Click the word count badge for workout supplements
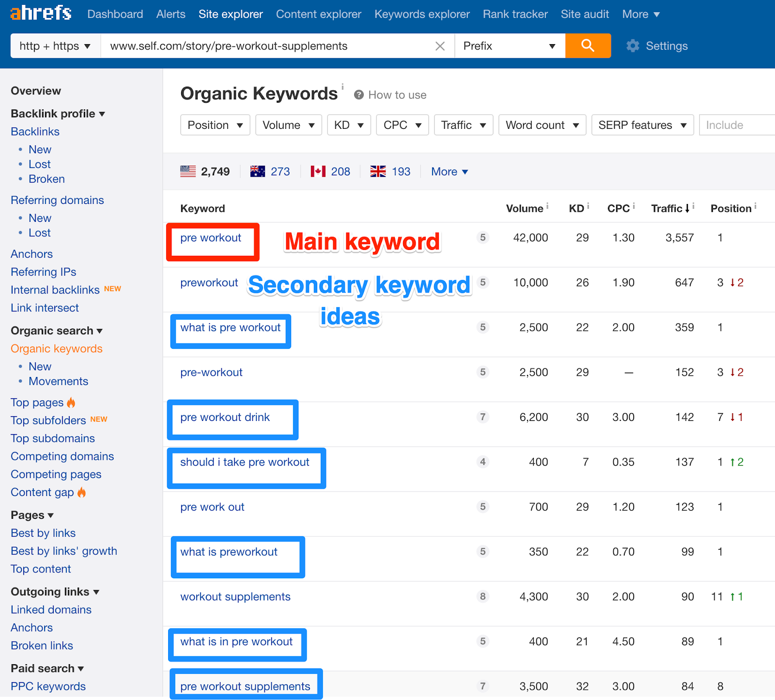This screenshot has width=775, height=700. (x=482, y=596)
